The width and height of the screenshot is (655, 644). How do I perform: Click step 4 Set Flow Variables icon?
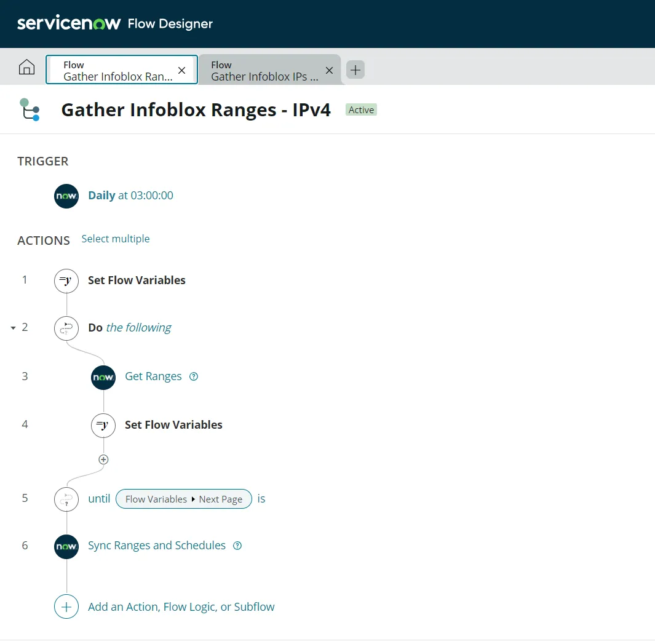pos(103,426)
